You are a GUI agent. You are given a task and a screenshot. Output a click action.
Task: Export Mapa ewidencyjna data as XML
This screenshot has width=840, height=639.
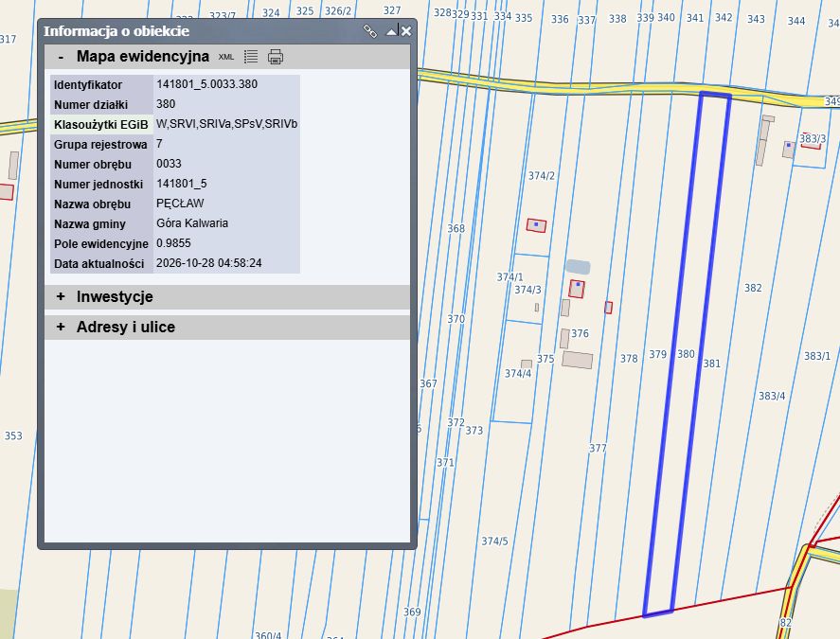pos(226,57)
